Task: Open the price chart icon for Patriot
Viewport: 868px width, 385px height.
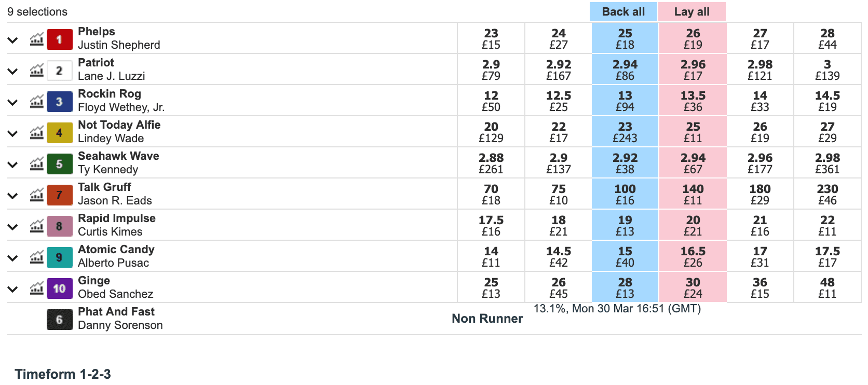Action: tap(36, 71)
